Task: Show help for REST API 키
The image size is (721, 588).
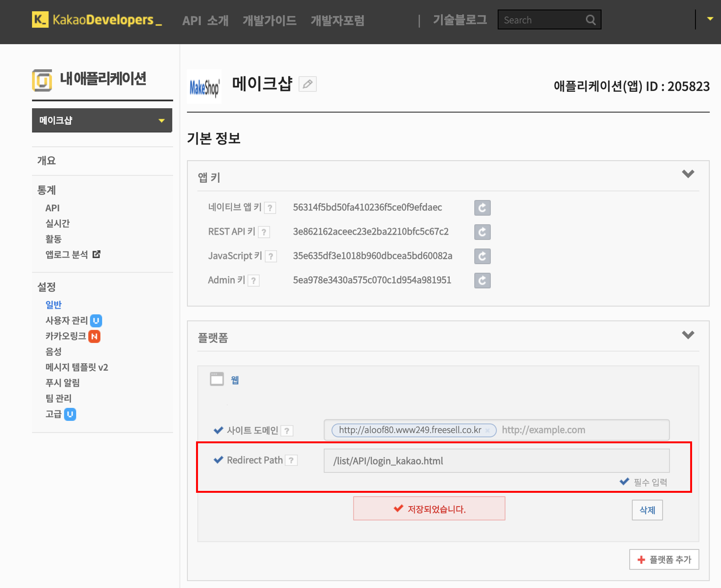Action: (264, 232)
